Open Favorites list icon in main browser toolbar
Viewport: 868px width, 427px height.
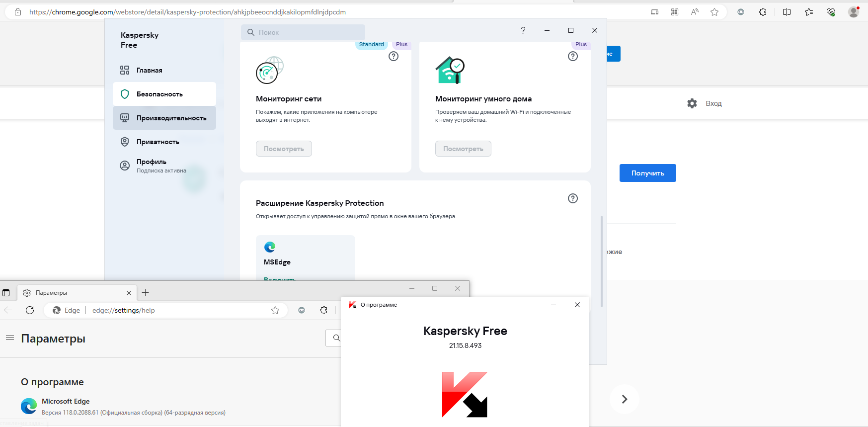click(809, 12)
